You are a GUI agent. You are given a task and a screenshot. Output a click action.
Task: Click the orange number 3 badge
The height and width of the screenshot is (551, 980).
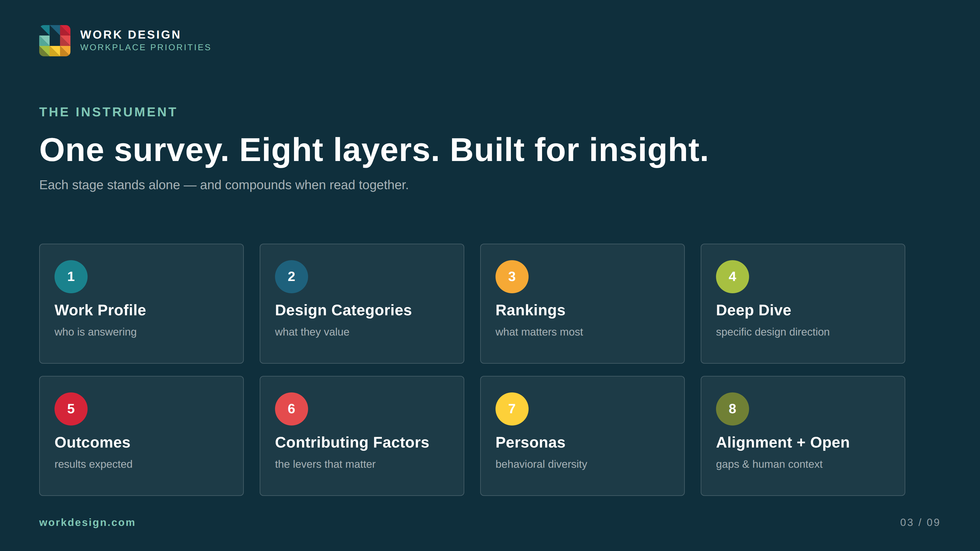pos(512,276)
